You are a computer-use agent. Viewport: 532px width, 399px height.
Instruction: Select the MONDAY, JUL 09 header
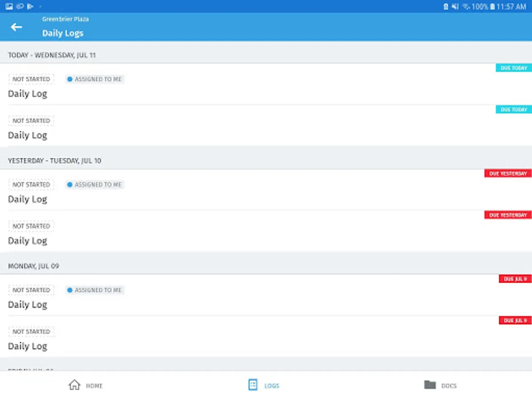(33, 266)
